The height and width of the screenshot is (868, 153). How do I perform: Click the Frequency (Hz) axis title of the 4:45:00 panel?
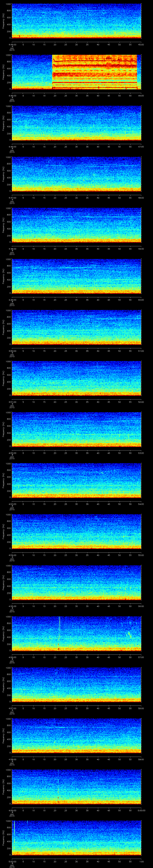(x=3, y=72)
